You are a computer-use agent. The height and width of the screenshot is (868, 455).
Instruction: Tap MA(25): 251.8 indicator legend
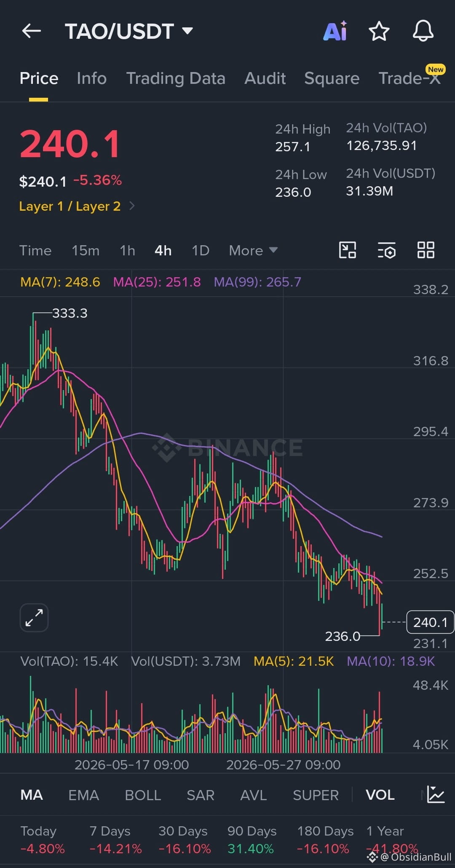(157, 282)
